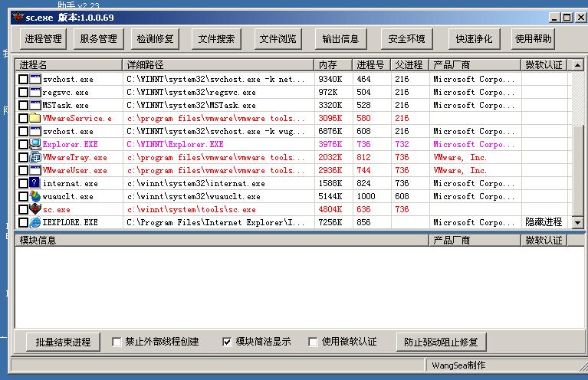Click the 隐藏进程 cell
The image size is (588, 380).
coord(544,222)
